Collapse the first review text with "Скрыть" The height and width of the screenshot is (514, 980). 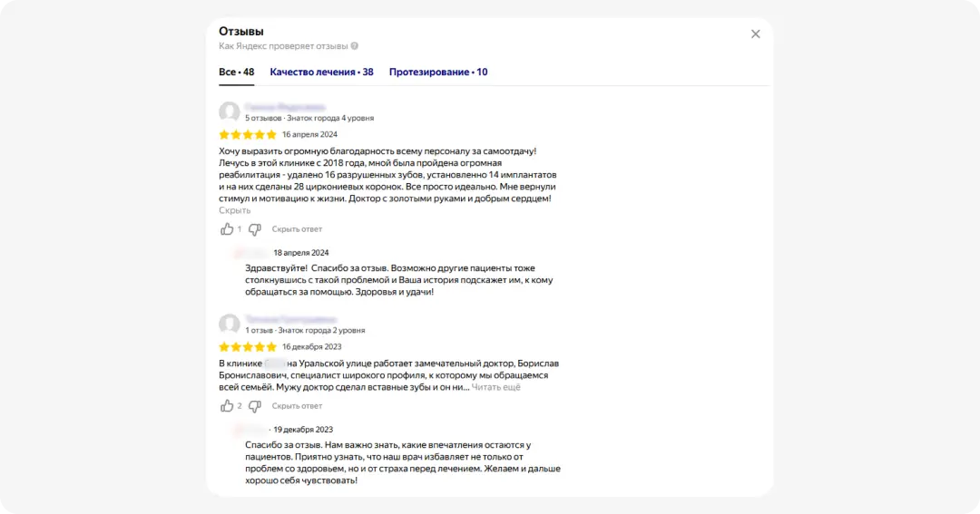click(x=234, y=210)
